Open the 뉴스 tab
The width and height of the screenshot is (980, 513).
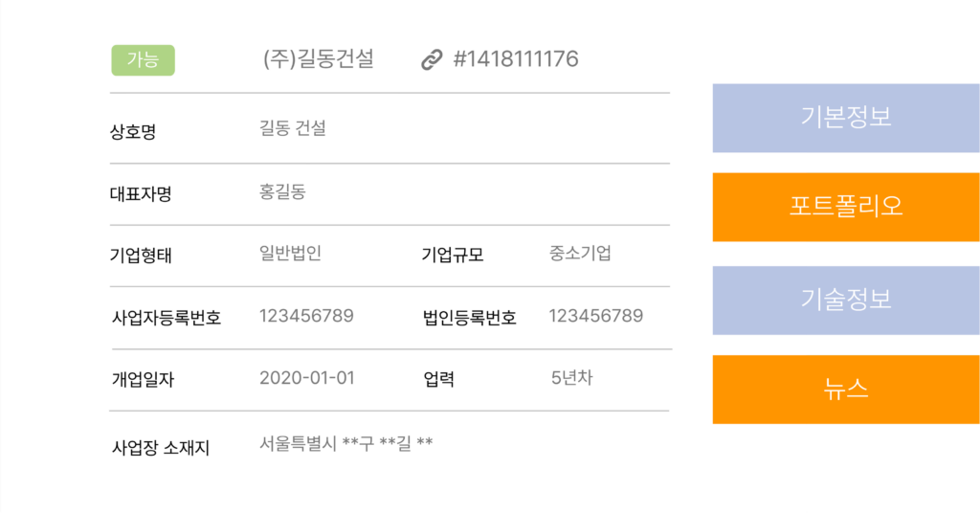coord(845,389)
